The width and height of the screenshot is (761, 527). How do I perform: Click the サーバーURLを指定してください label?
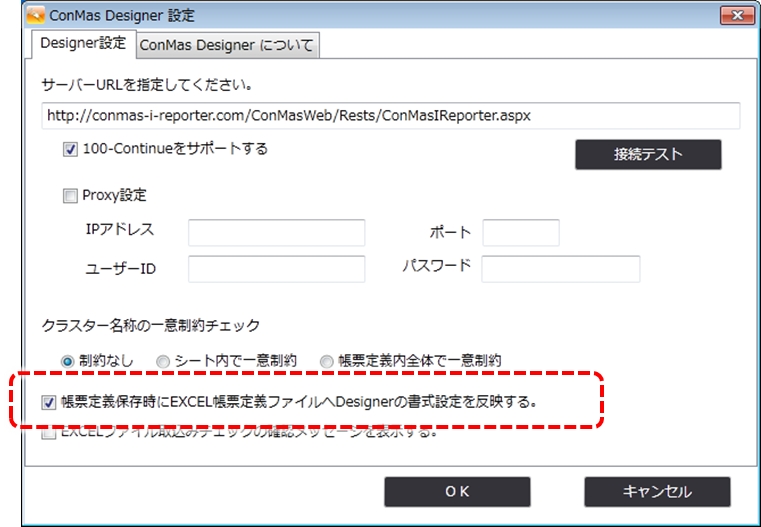147,85
